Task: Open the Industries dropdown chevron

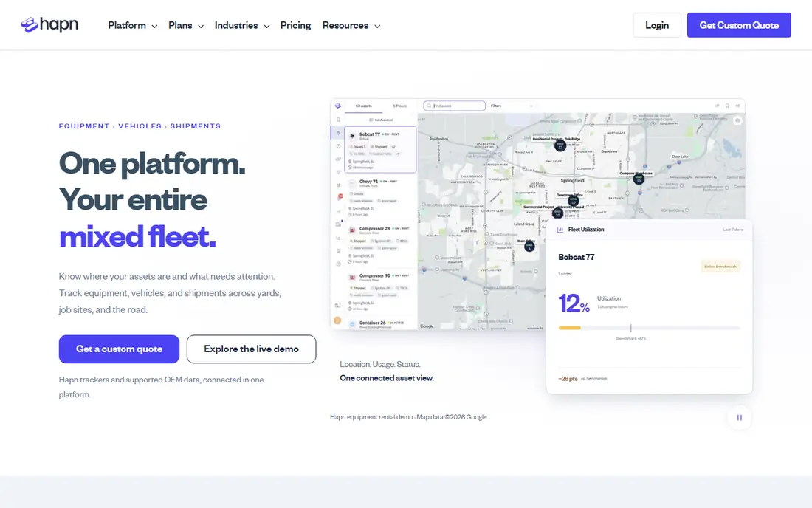Action: pos(266,26)
